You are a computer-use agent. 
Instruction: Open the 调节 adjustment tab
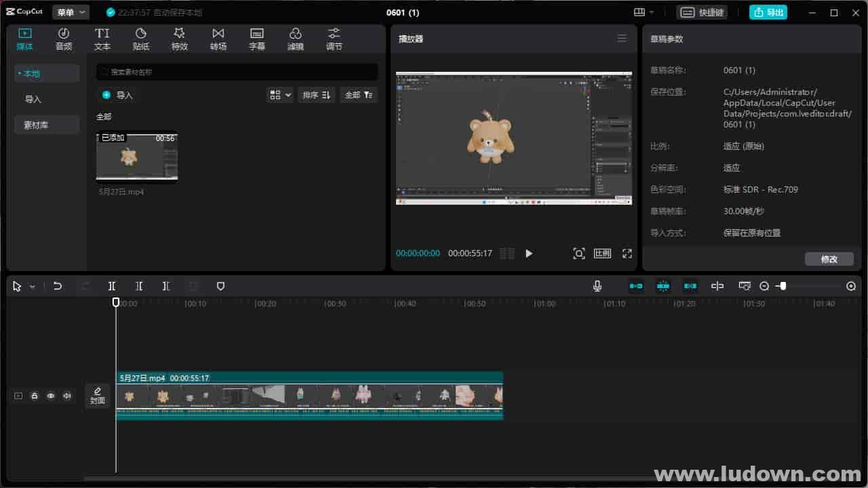pyautogui.click(x=334, y=39)
